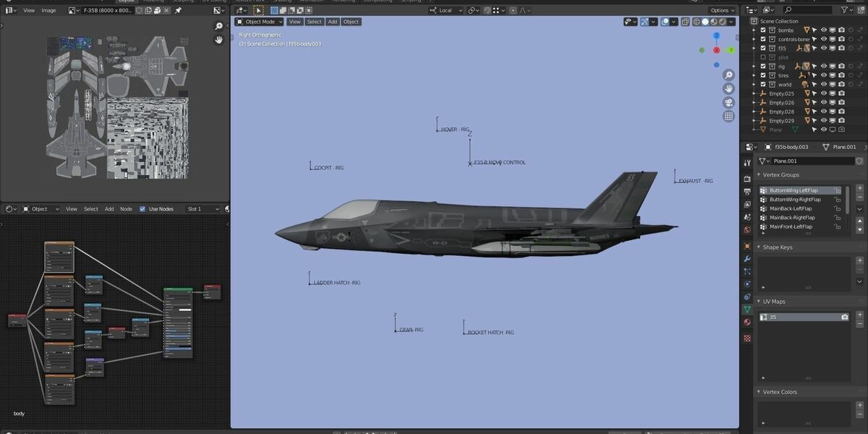The height and width of the screenshot is (434, 868).
Task: Open the View Layer properties tab icon
Action: point(747,205)
